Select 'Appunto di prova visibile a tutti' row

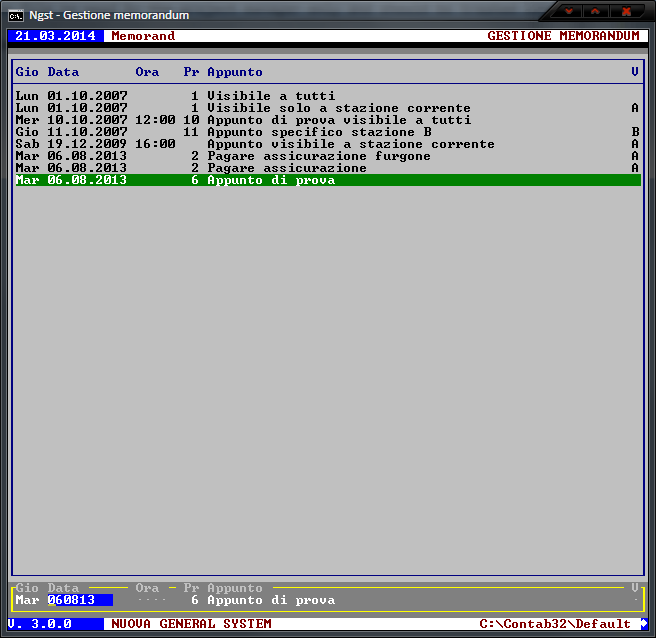coord(338,120)
